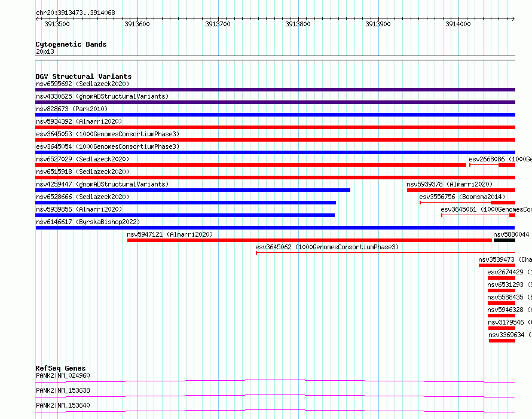Viewport: 532px width, 419px height.
Task: Click the blue bar under nsv5939856
Action: (x=185, y=215)
